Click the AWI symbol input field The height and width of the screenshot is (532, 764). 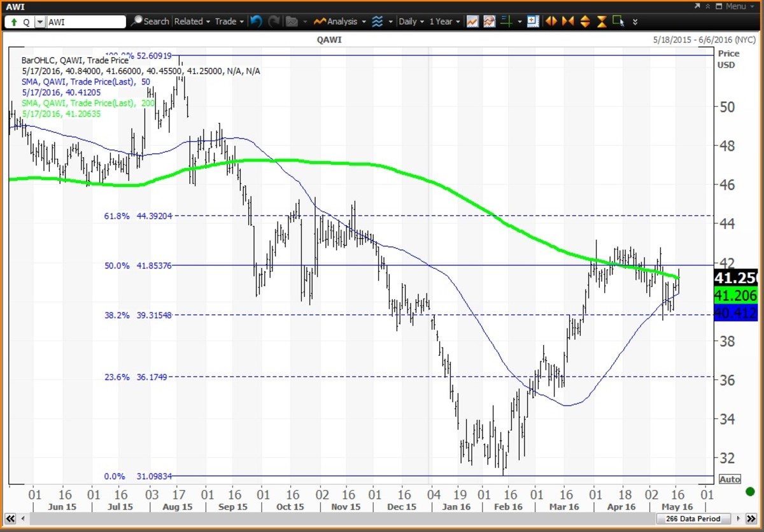tap(86, 22)
